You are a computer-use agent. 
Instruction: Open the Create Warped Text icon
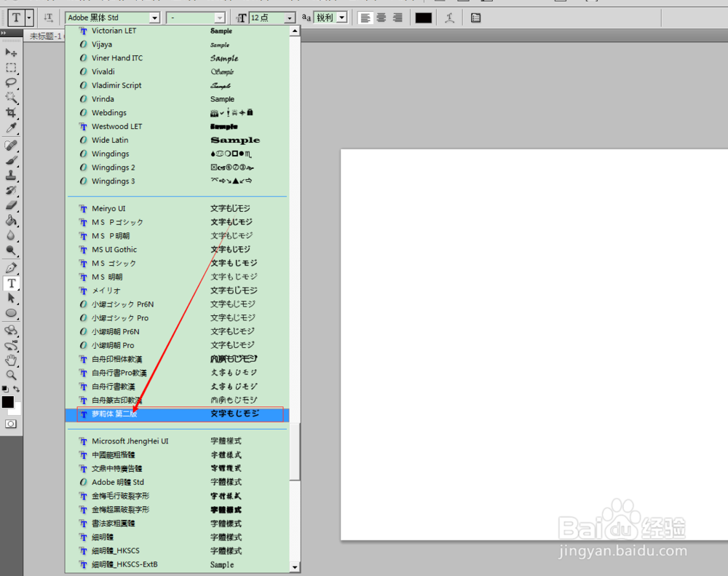pos(449,17)
